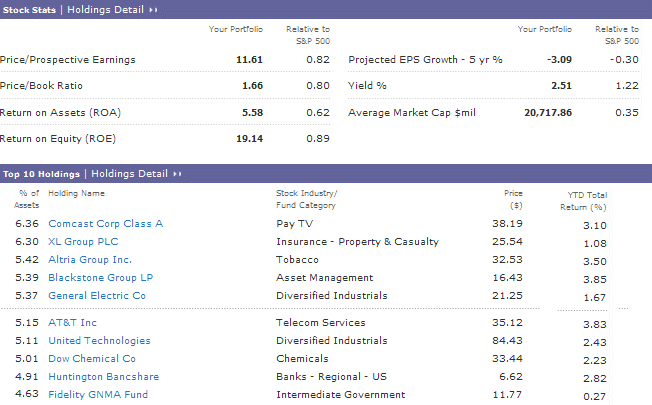
Task: Click Return on Assets (ROA) label
Action: coord(60,113)
